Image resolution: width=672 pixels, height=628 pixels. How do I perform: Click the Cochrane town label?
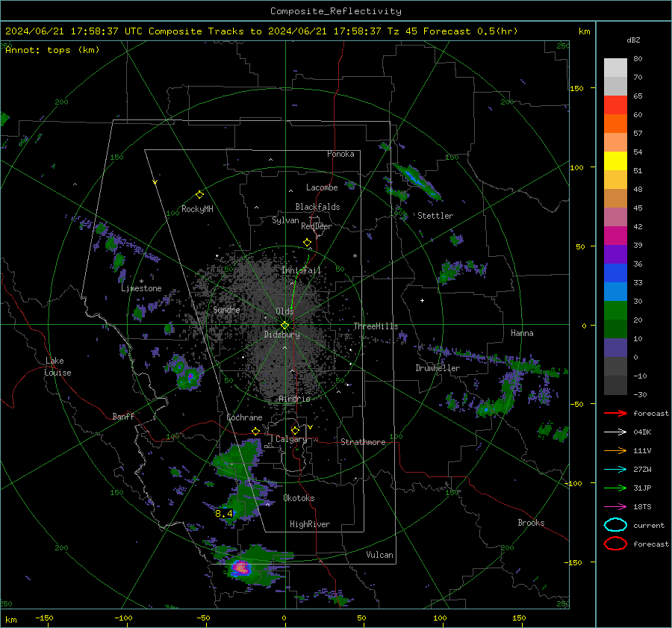pyautogui.click(x=244, y=417)
